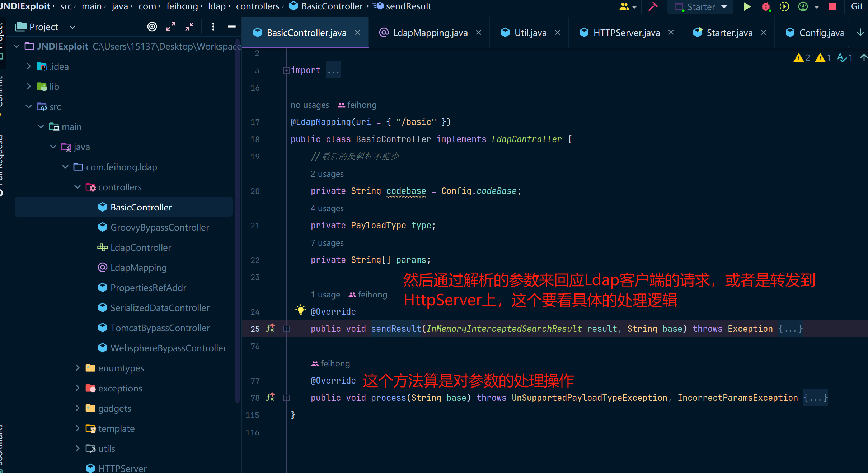This screenshot has height=473, width=868.
Task: Jump to previous highlighted error arrow
Action: coord(864,58)
